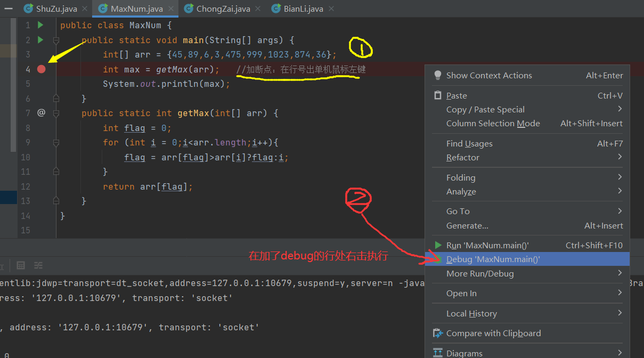Click the table-view icon in debug toolbar
Viewport: 644px width, 358px height.
[x=21, y=265]
